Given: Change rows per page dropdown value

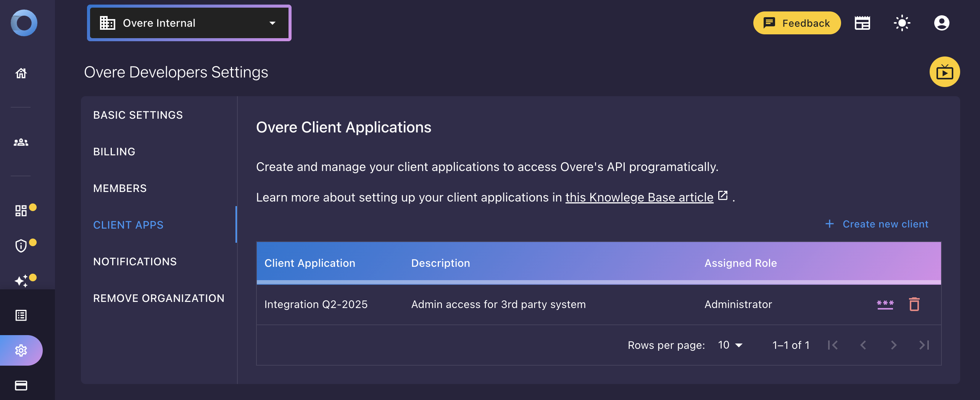Looking at the screenshot, I should click(730, 345).
